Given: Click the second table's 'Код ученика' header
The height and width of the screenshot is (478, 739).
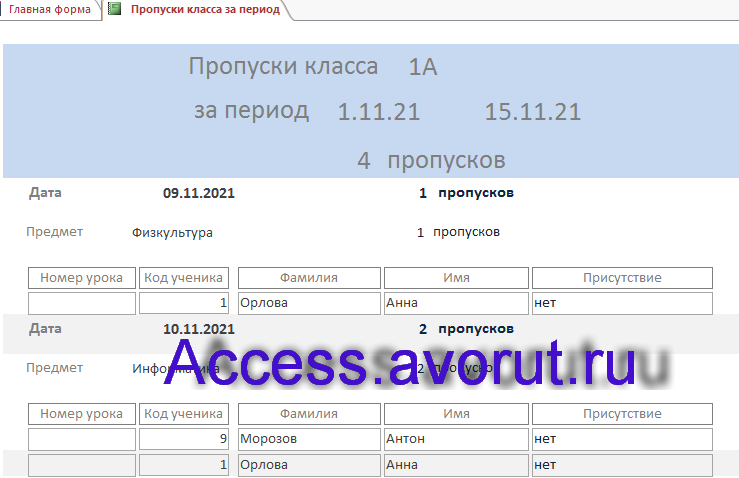Looking at the screenshot, I should 184,413.
